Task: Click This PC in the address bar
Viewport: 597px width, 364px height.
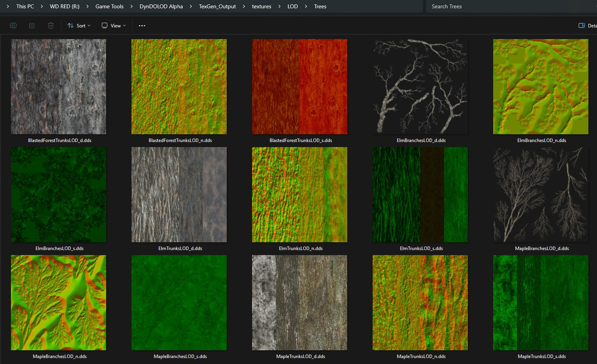Action: point(25,7)
